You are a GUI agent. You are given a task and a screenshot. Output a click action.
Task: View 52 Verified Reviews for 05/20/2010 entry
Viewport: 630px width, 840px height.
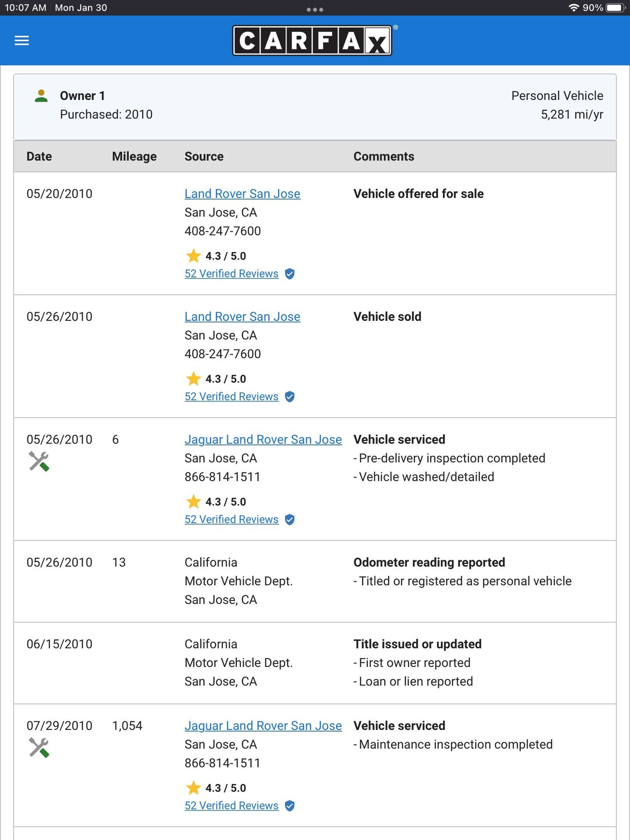pyautogui.click(x=231, y=274)
